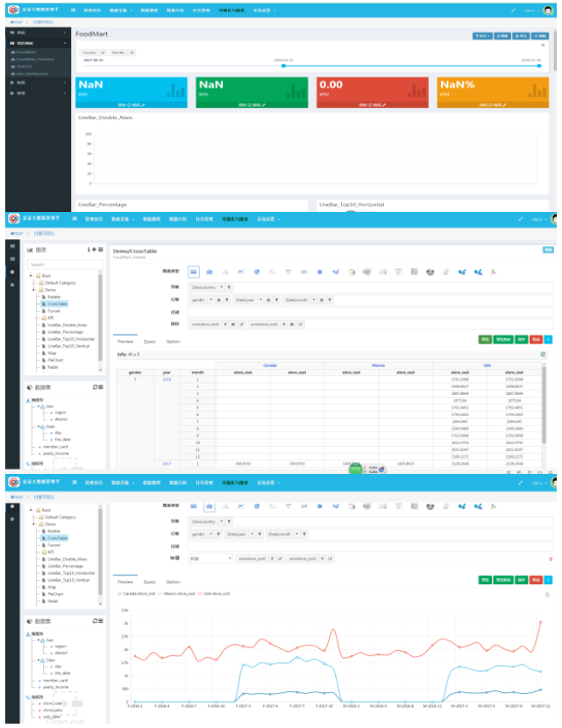Toggle Mexico-store_cost legend series
562x728 pixels.
point(176,593)
